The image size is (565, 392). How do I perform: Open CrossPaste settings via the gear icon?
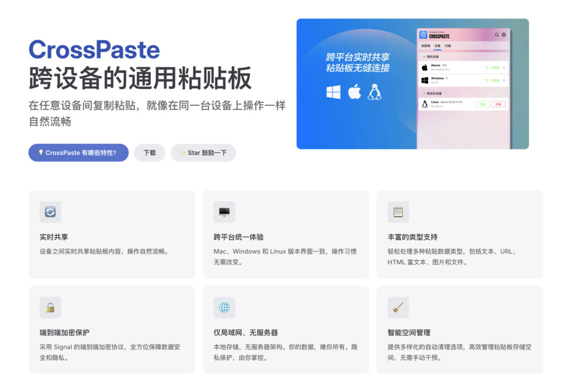point(504,35)
